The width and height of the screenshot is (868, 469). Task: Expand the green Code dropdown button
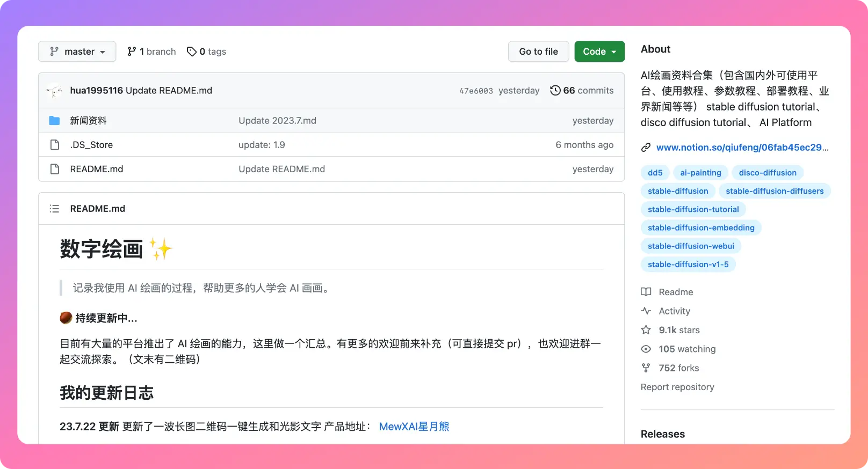599,52
